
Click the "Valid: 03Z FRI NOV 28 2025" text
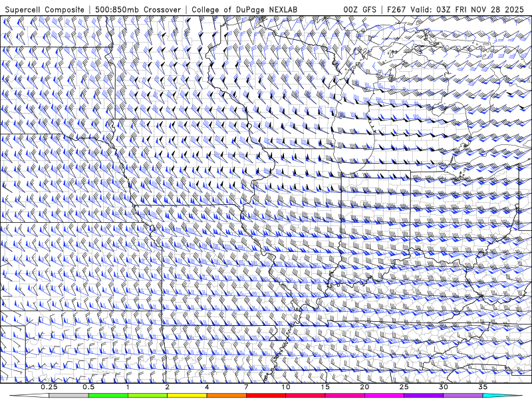[467, 9]
